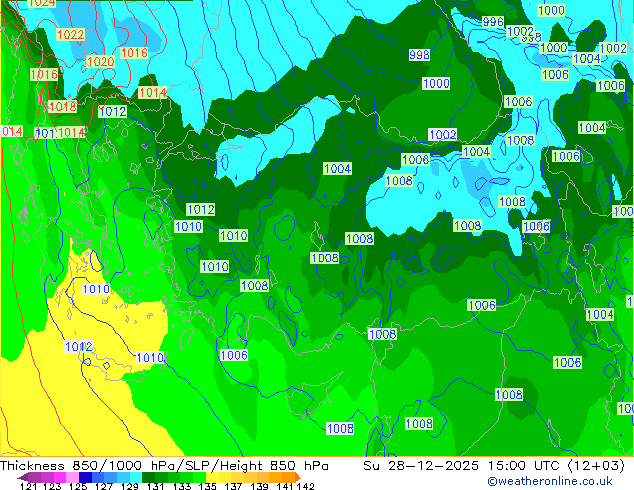
Task: Pick the cyan legend swatch near 129
Action: click(136, 477)
